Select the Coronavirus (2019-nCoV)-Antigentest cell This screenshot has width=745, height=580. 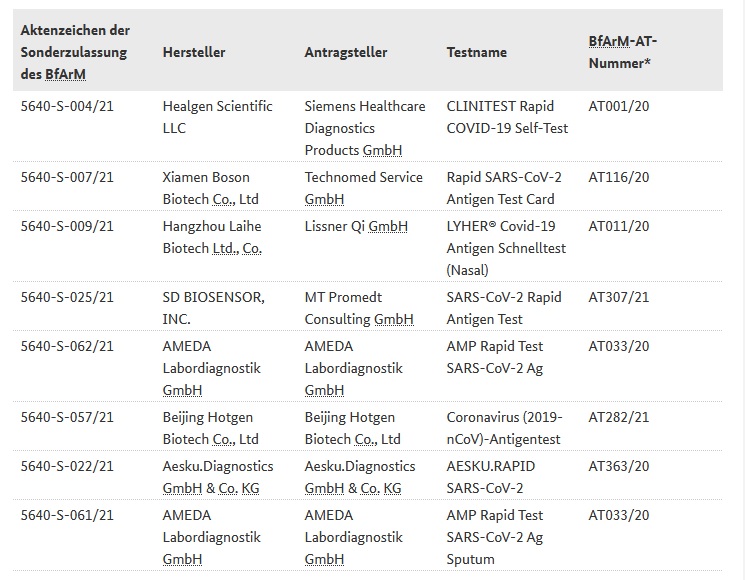point(504,427)
